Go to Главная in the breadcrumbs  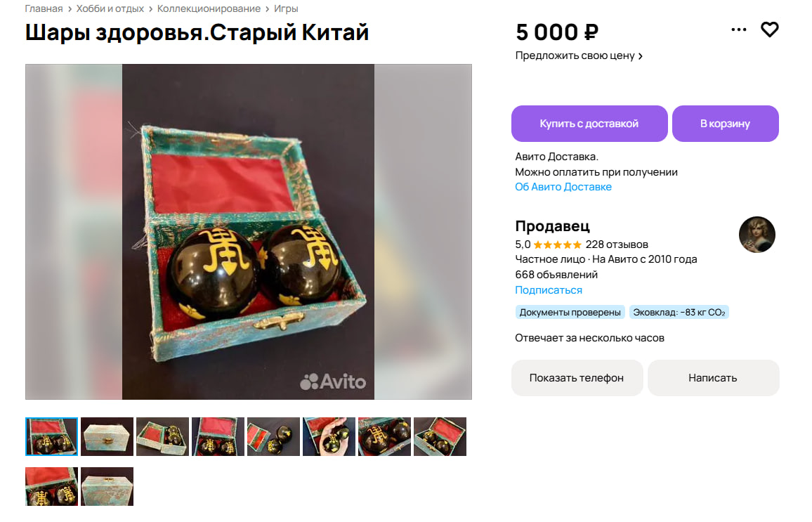[x=44, y=9]
